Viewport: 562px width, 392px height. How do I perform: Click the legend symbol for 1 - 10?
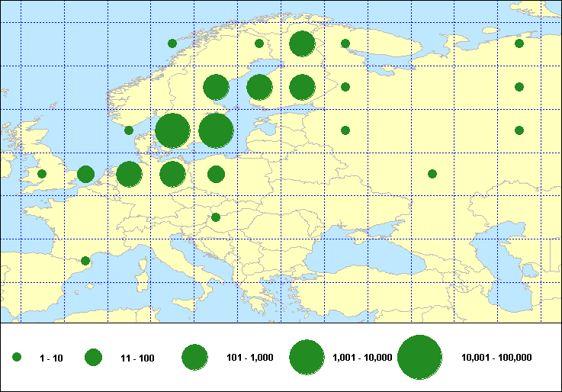[17, 357]
